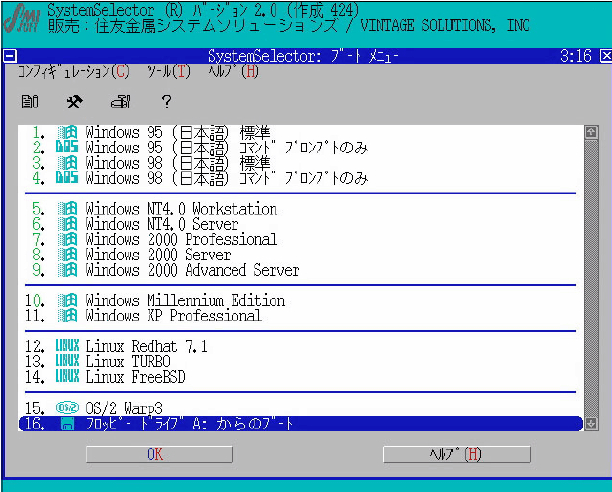Confirm selection with the OK button
Screen dimensions: 612x492
(x=159, y=455)
